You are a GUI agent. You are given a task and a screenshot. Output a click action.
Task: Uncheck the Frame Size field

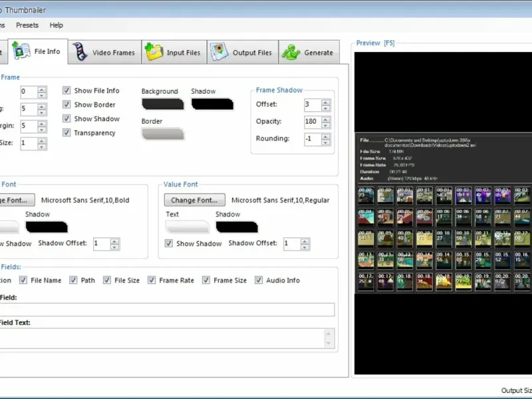[206, 280]
